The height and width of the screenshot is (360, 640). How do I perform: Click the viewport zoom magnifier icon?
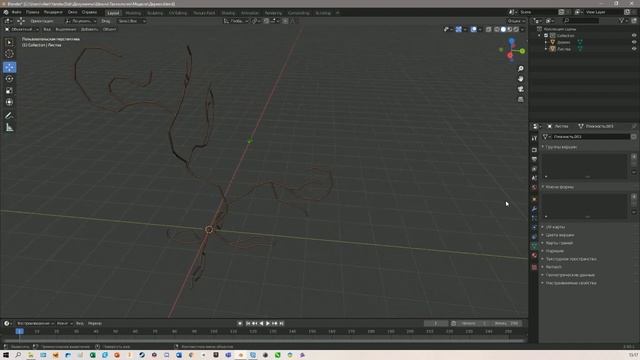(x=521, y=69)
